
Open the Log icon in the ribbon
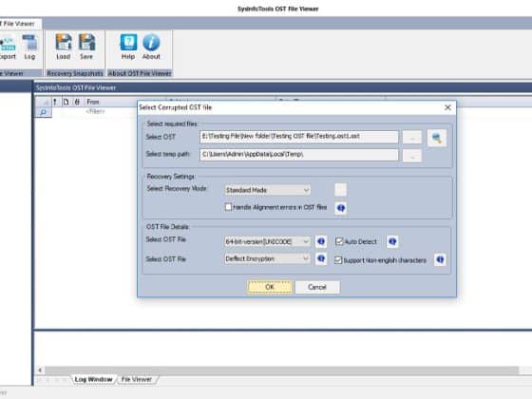point(29,47)
